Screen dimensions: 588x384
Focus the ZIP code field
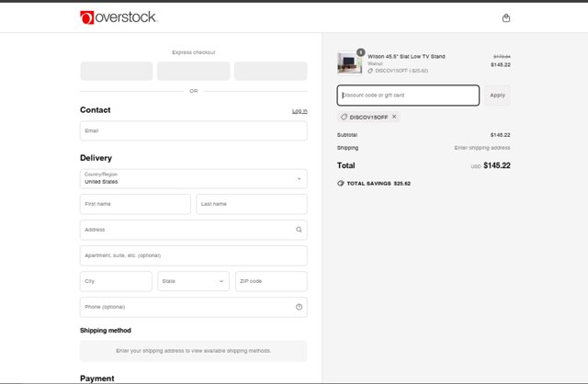coord(271,281)
